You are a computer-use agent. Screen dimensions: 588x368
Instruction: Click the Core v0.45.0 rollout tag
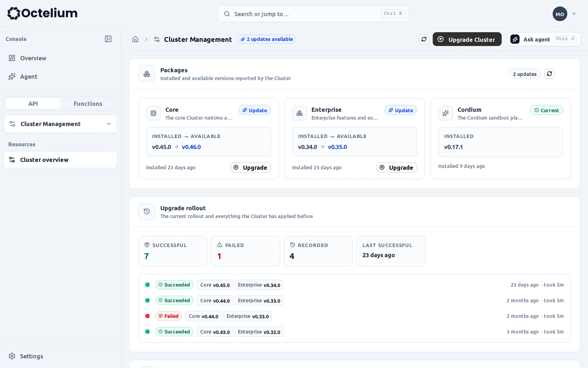pos(215,285)
